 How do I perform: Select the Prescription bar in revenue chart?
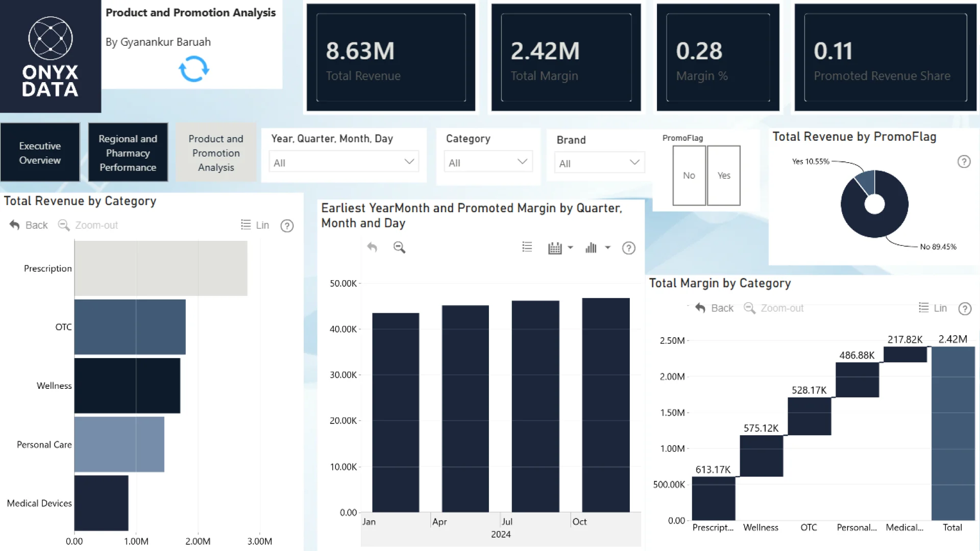(x=161, y=268)
